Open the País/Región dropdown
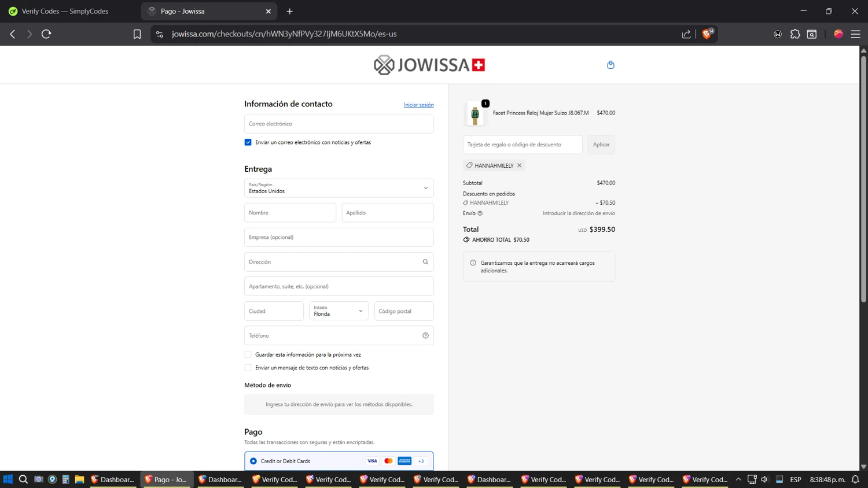The width and height of the screenshot is (868, 488). pyautogui.click(x=339, y=188)
